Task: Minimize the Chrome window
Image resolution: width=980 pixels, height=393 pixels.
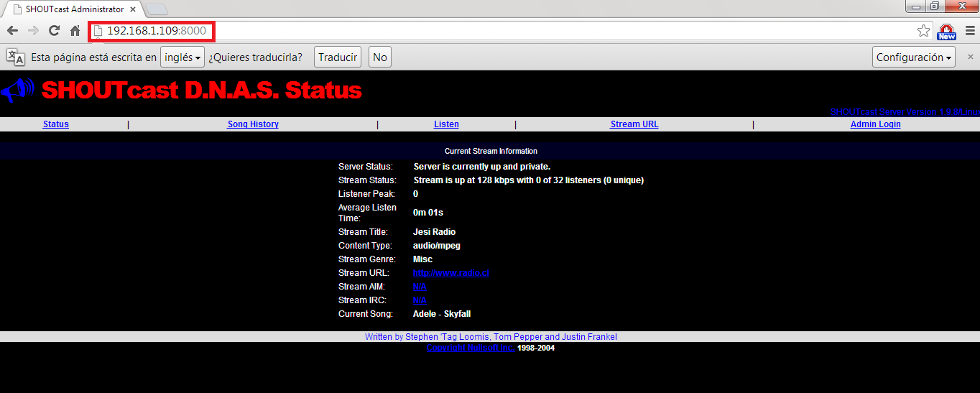Action: pos(915,6)
